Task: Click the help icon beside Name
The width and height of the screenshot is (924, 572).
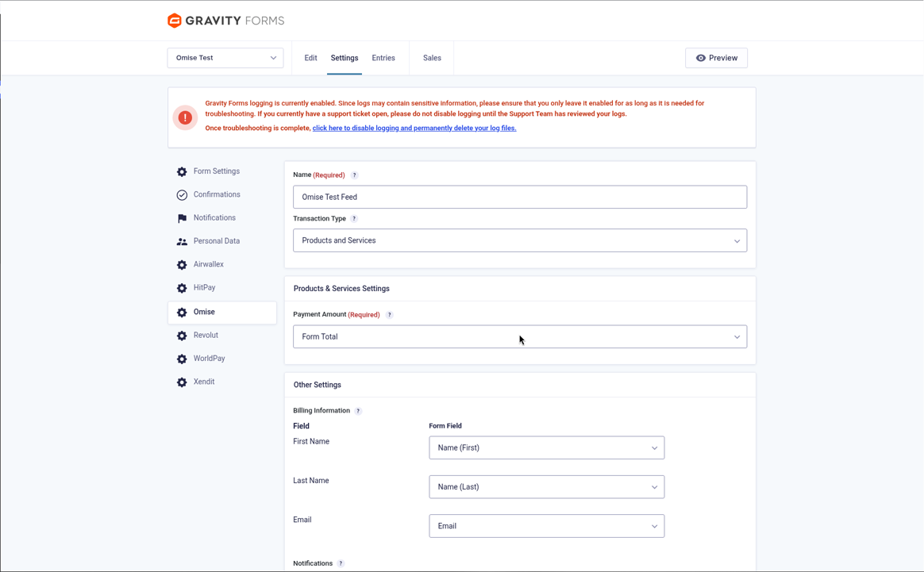Action: 354,175
